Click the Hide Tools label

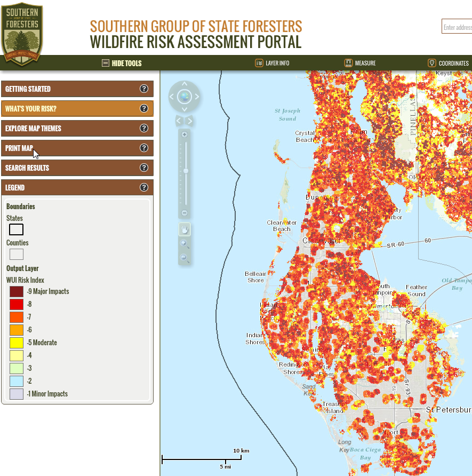point(126,63)
